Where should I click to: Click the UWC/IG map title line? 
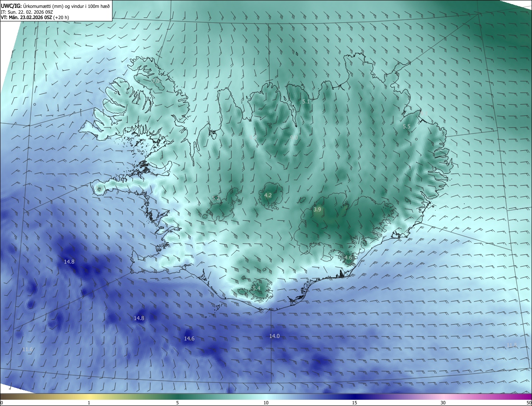55,6
